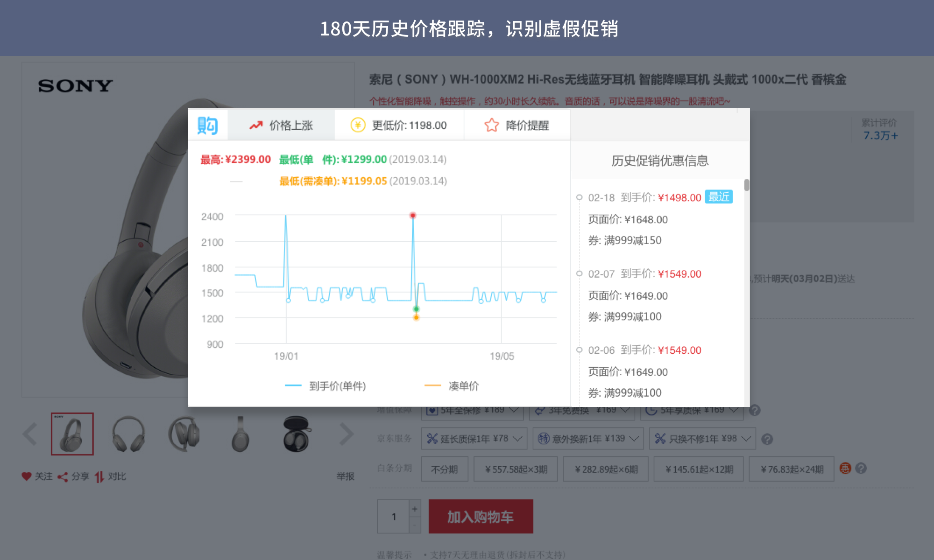The width and height of the screenshot is (934, 560).
Task: Click the heart icon to 关注 the product
Action: point(27,476)
